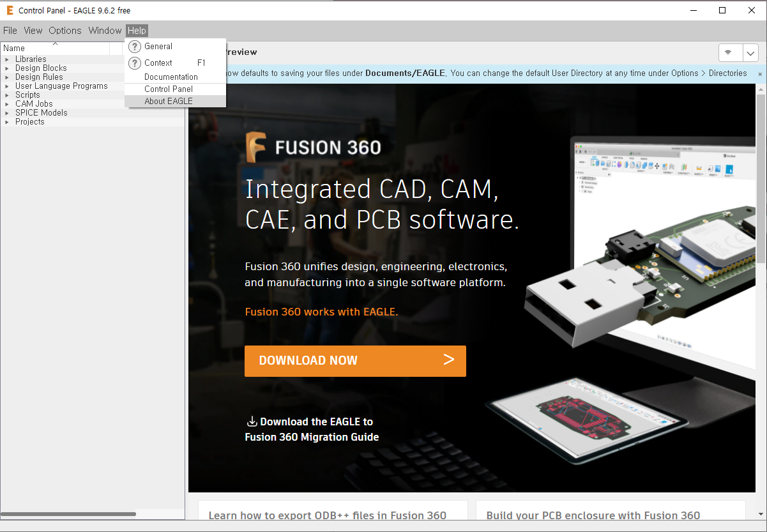Open the Fusion 360 Migration Guide link
Image resolution: width=767 pixels, height=532 pixels.
[312, 429]
